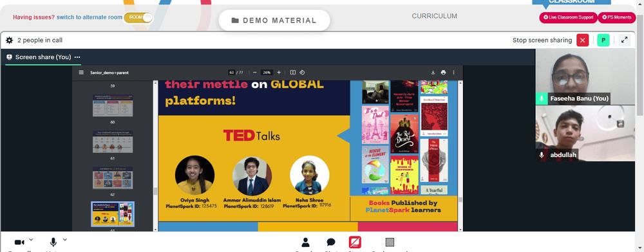Viewport: 644px width, 252px height.
Task: Open PDF viewer more actions menu
Action: click(x=454, y=73)
